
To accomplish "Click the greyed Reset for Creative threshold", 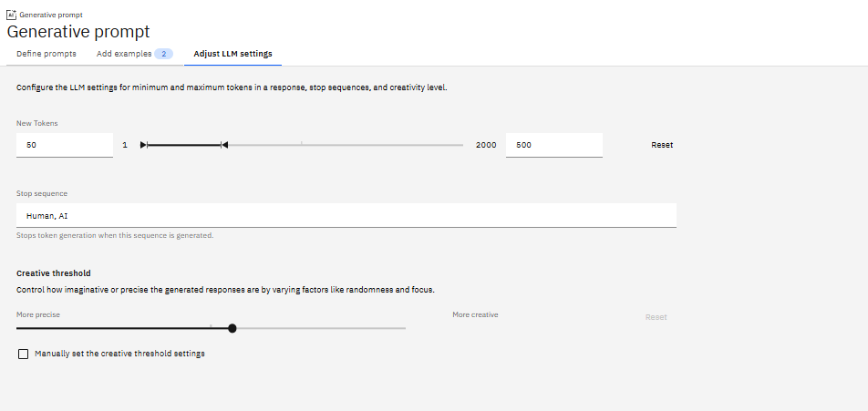I will pyautogui.click(x=656, y=317).
